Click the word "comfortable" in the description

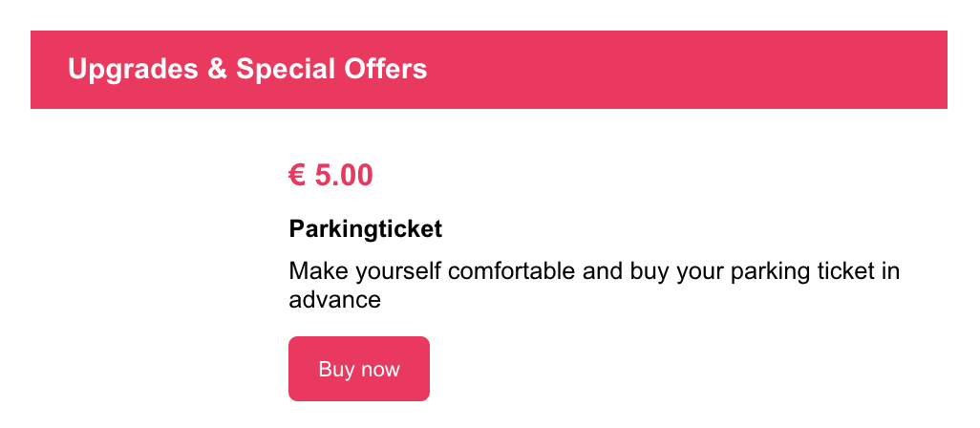coord(512,271)
